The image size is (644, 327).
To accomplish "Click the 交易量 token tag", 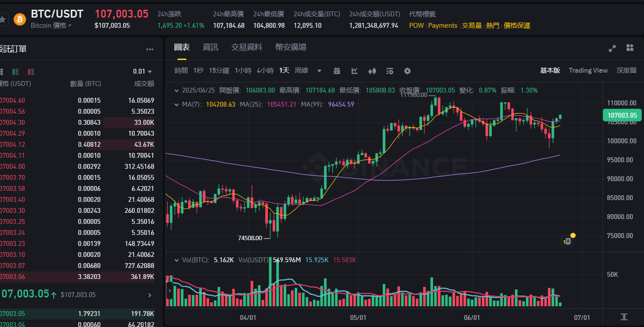I will pos(472,26).
